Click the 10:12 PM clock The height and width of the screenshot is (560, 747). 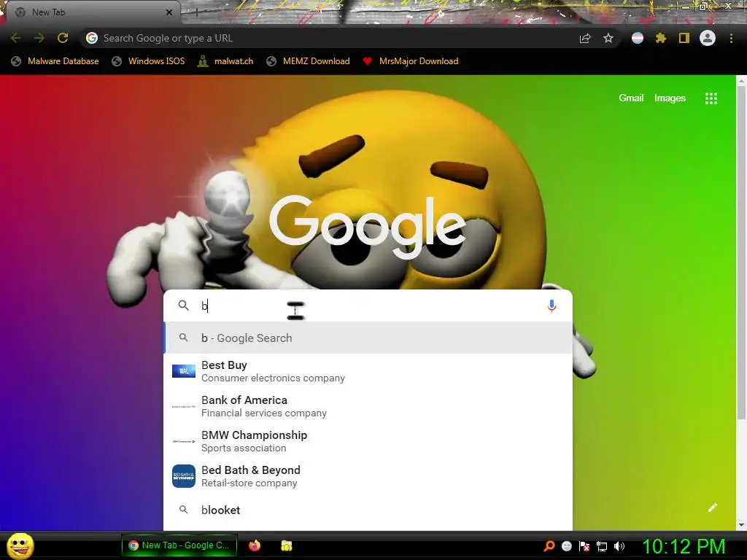tap(684, 545)
